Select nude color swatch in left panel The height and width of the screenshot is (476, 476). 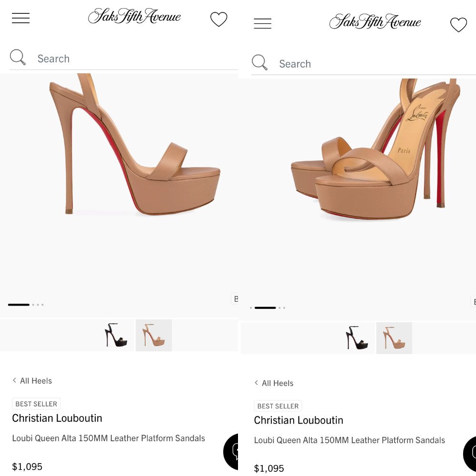pos(154,335)
